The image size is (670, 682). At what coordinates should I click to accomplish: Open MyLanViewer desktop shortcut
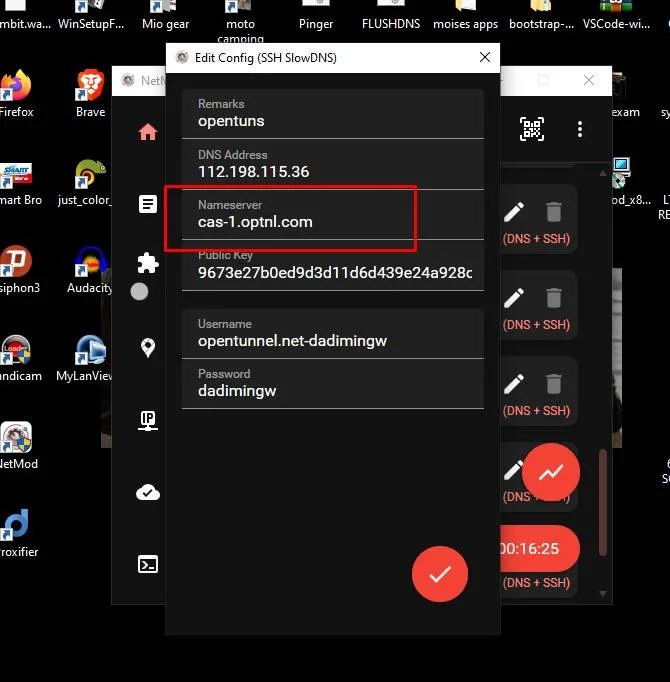(85, 358)
